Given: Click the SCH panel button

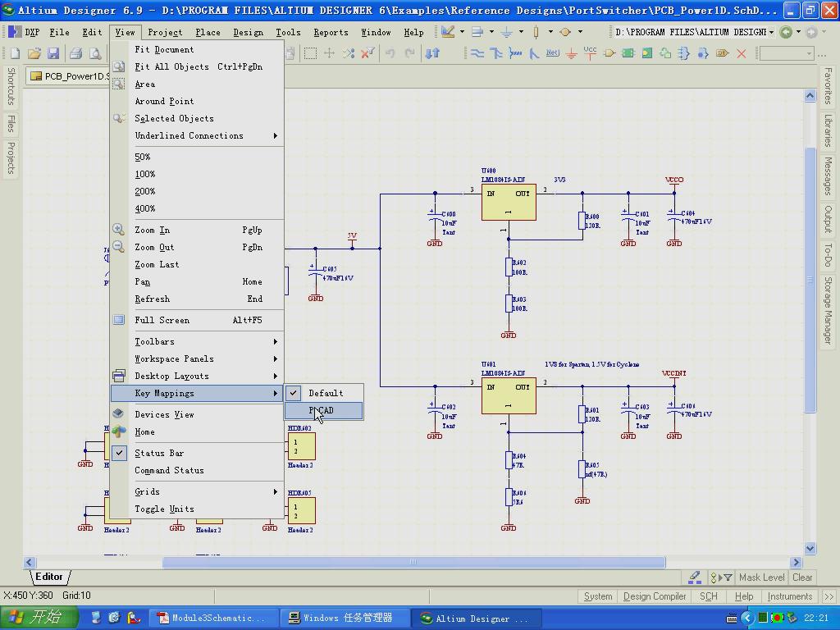Looking at the screenshot, I should point(708,596).
